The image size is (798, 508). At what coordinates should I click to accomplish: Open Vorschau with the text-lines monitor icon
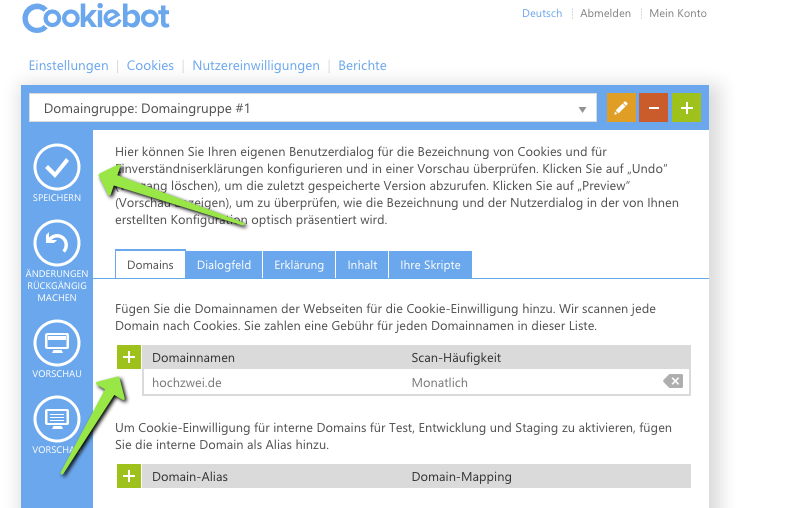click(x=57, y=418)
